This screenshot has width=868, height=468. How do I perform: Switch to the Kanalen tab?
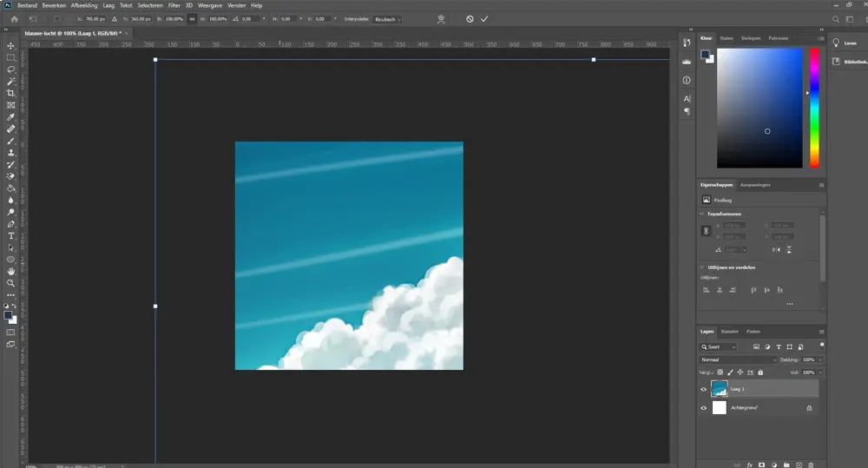730,332
